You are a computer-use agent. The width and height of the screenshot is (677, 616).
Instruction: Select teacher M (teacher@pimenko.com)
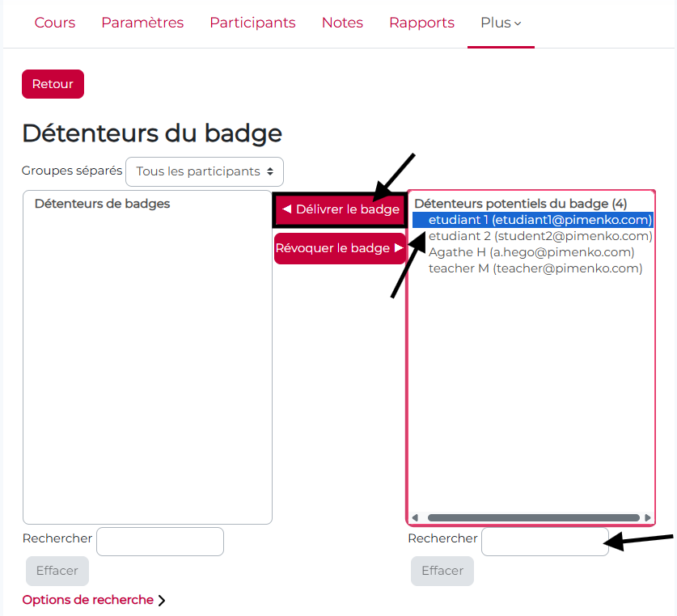tap(535, 268)
